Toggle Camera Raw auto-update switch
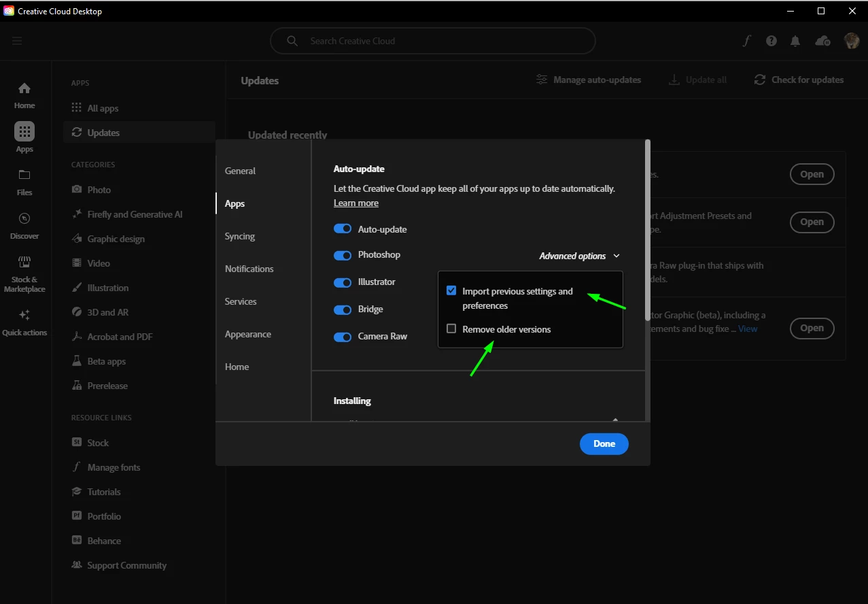Viewport: 868px width, 604px height. click(343, 337)
